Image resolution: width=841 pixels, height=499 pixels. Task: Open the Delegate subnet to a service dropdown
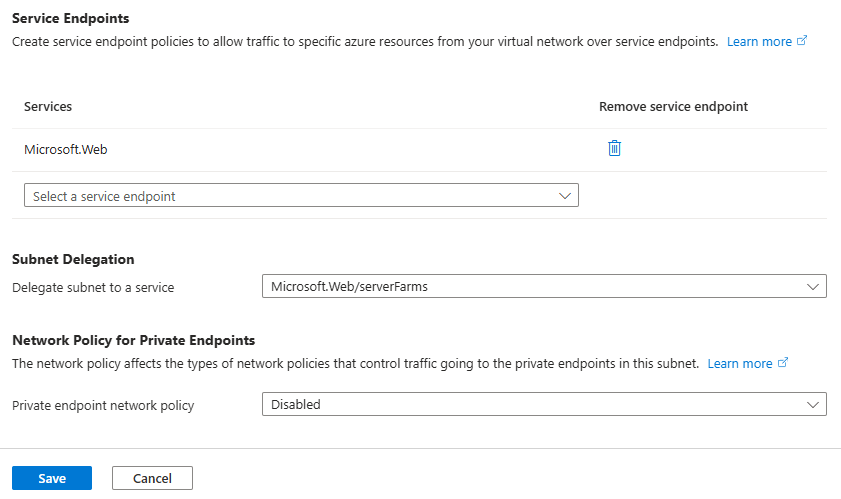pyautogui.click(x=544, y=286)
